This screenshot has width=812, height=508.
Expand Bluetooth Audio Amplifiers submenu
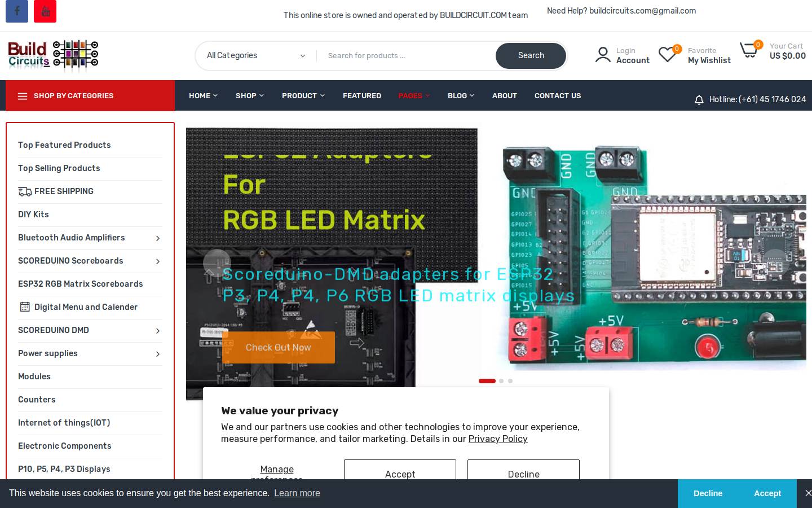click(x=158, y=238)
